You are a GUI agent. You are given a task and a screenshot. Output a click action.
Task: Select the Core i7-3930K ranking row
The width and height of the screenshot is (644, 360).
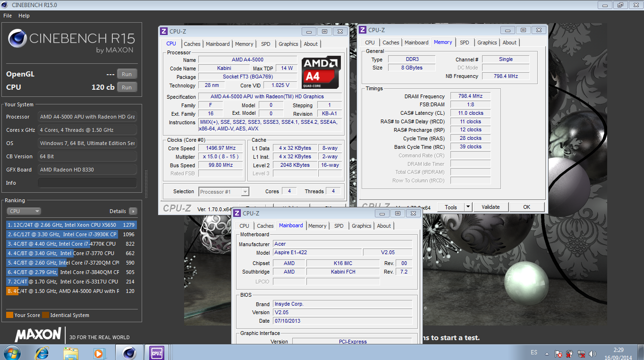(x=71, y=234)
